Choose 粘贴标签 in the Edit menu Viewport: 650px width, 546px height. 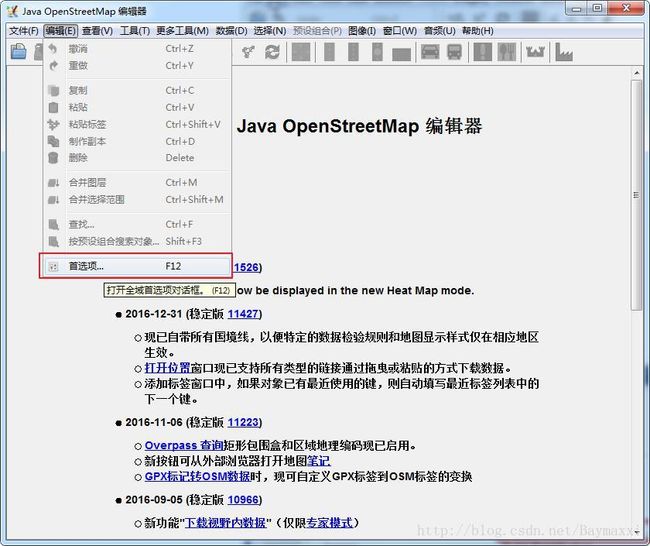137,124
